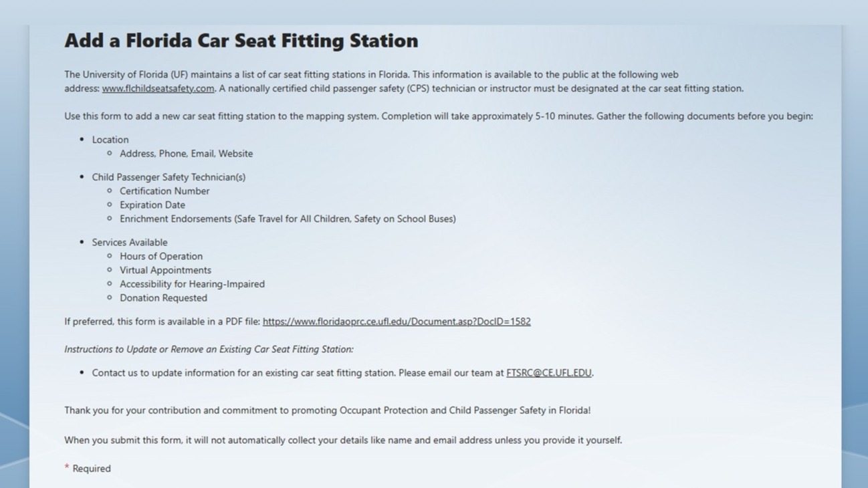
Task: Open the www.flchildseatsafety.com link
Action: (158, 88)
